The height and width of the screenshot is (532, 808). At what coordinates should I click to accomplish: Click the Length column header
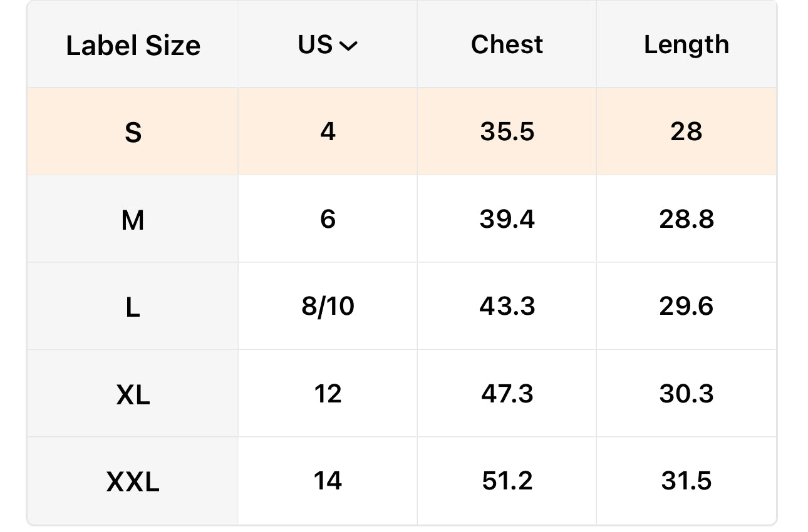tap(686, 45)
